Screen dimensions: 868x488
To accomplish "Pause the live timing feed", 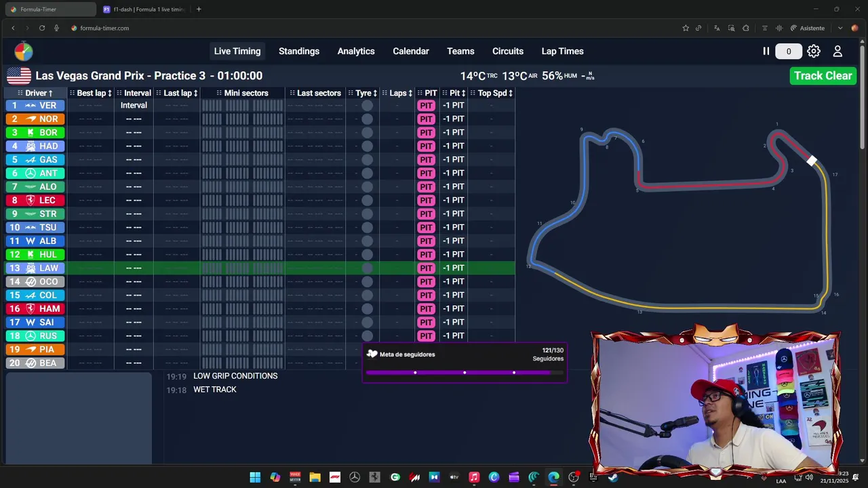I will [766, 51].
